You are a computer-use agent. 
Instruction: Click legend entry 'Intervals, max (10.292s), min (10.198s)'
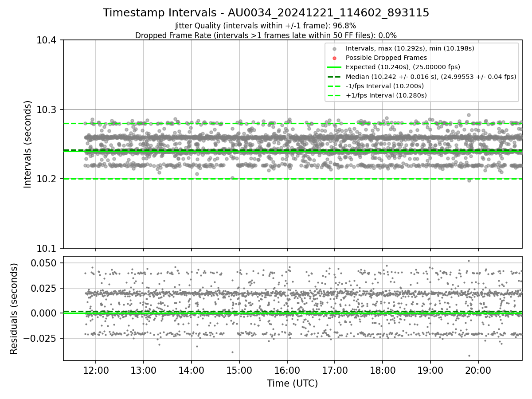coord(410,48)
